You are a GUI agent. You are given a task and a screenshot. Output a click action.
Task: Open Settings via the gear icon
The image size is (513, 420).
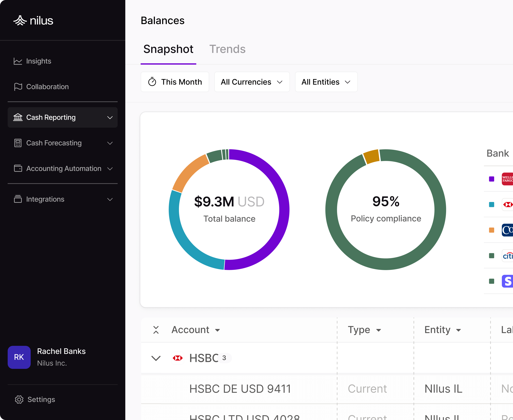(19, 399)
